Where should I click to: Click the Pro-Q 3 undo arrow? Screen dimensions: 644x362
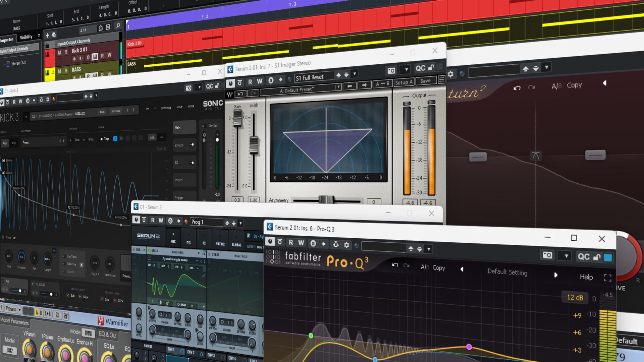[395, 265]
